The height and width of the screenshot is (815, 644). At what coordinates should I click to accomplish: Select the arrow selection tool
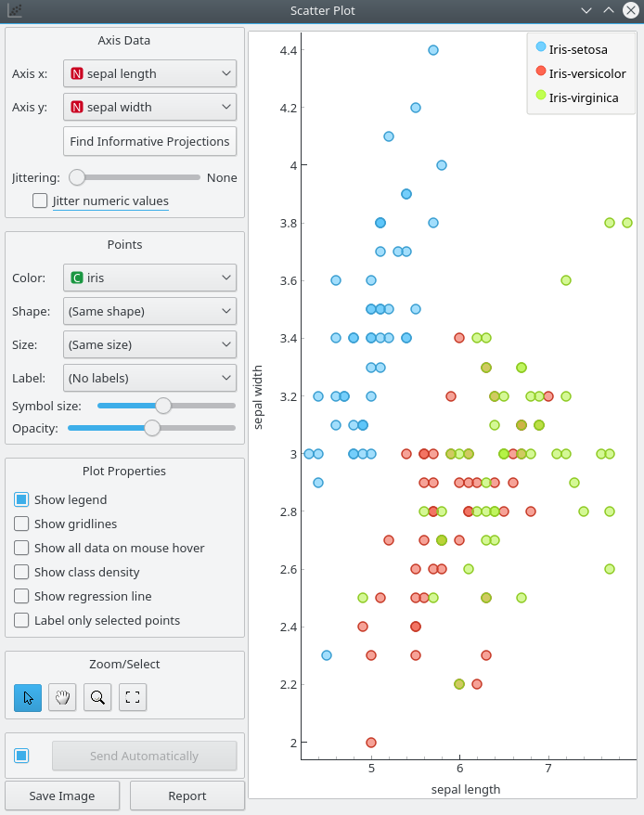click(27, 697)
